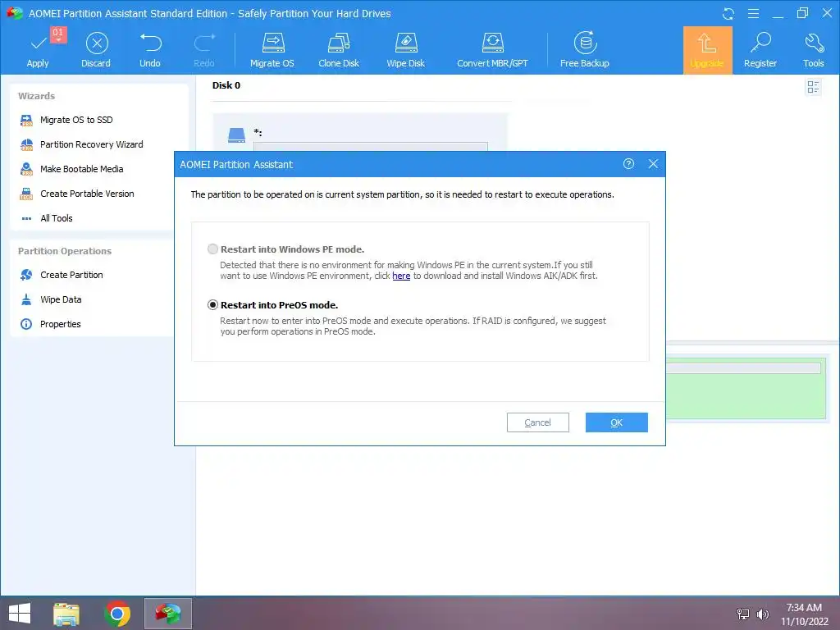840x630 pixels.
Task: Open the taskbar clock and date
Action: [x=804, y=614]
